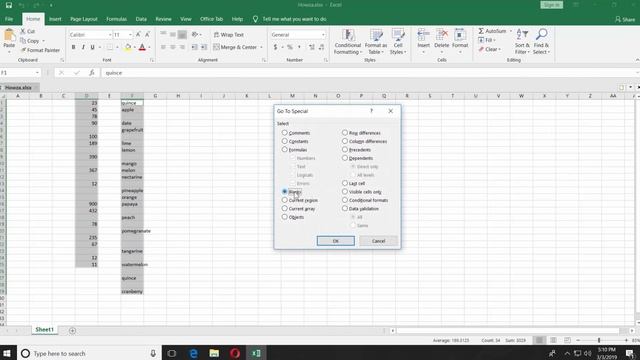Switch to the Page Layout tab
This screenshot has width=640, height=360.
pos(84,19)
